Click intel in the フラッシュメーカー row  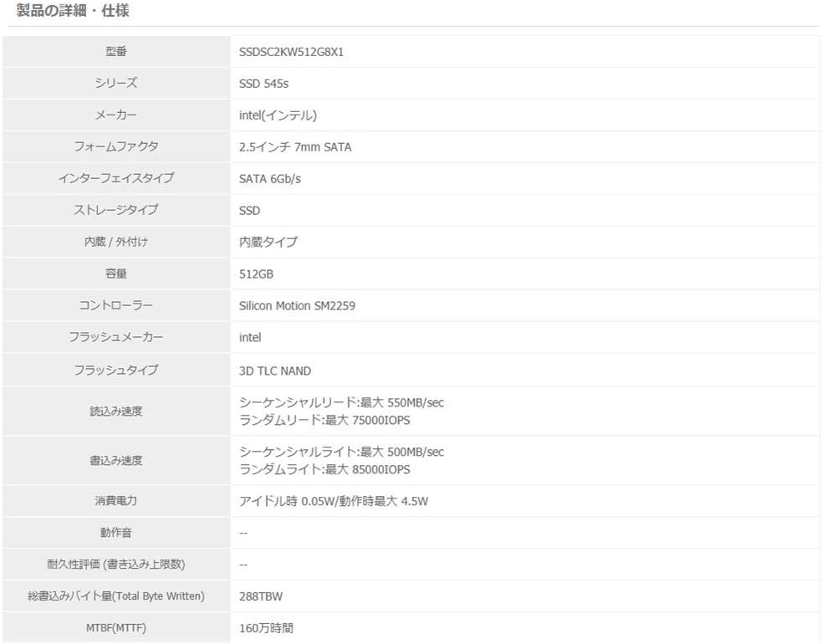coord(250,338)
